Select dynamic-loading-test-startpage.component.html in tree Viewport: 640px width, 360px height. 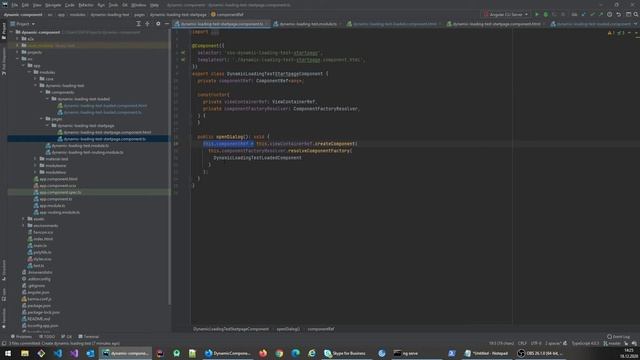point(104,132)
